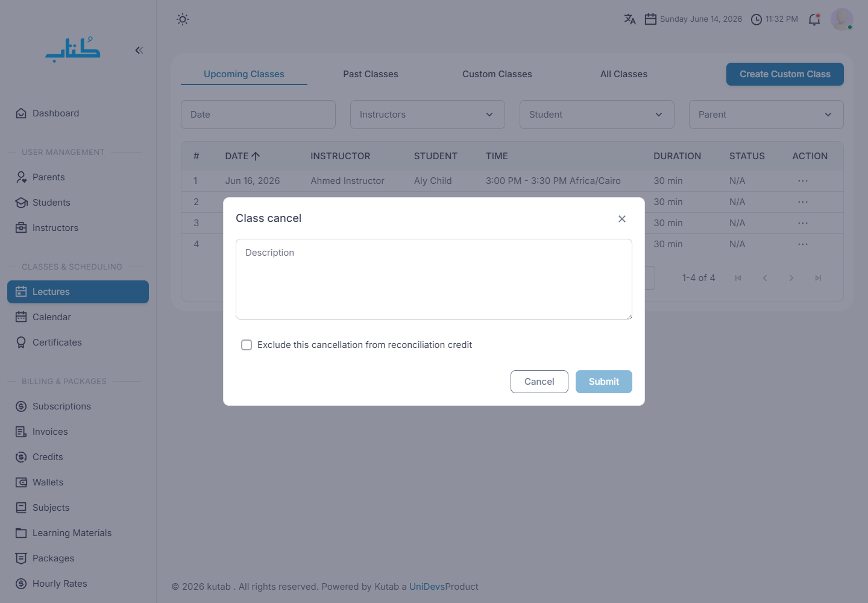Click the 'Jun 16, 2026' date cell
The width and height of the screenshot is (868, 603).
(253, 181)
